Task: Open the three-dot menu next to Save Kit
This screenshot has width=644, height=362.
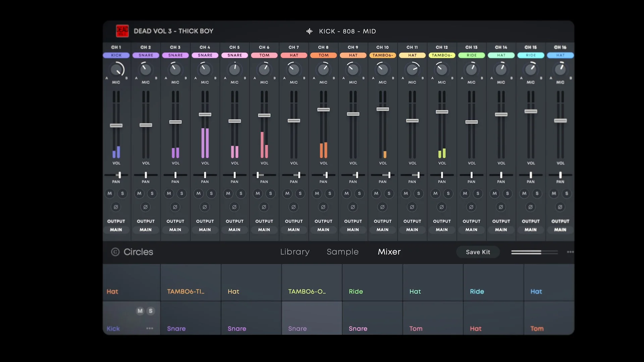Action: pyautogui.click(x=570, y=252)
